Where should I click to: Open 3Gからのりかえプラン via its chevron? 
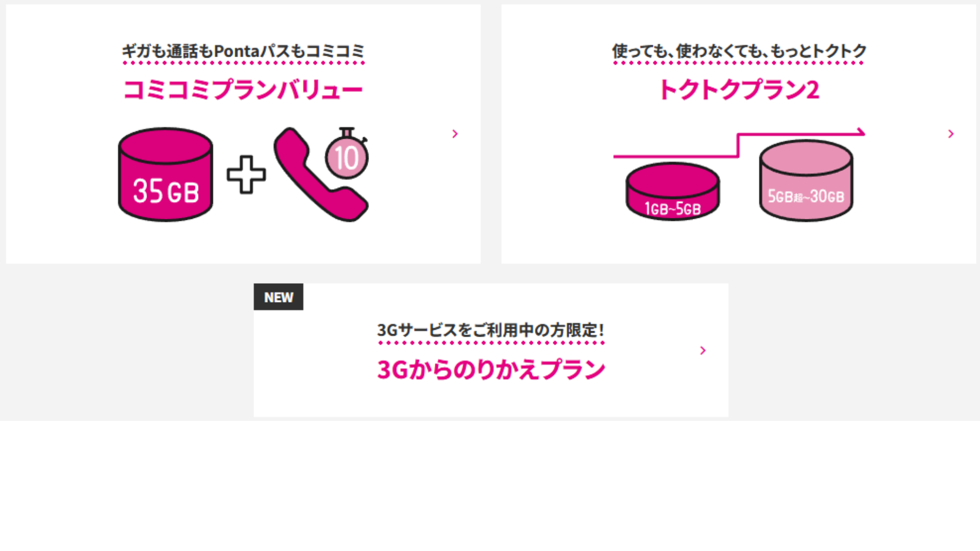click(703, 350)
